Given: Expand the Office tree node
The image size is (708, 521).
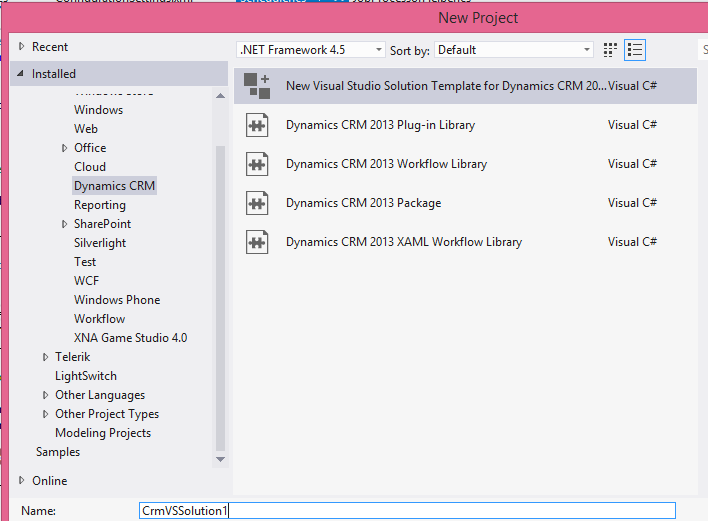Looking at the screenshot, I should click(x=65, y=148).
